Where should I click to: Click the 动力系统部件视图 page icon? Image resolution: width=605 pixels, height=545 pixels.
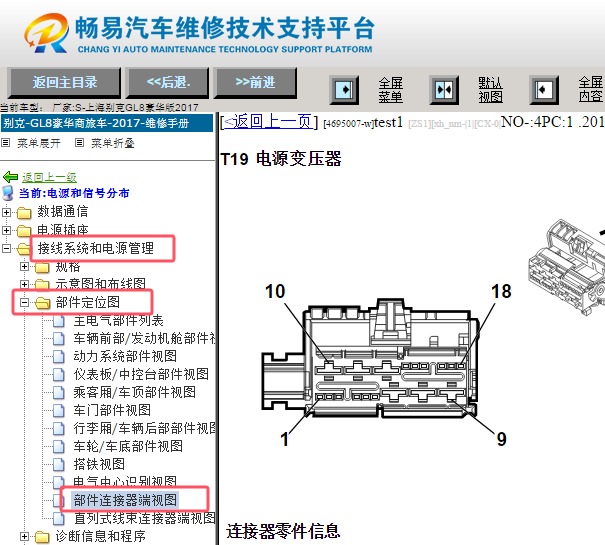coord(59,357)
